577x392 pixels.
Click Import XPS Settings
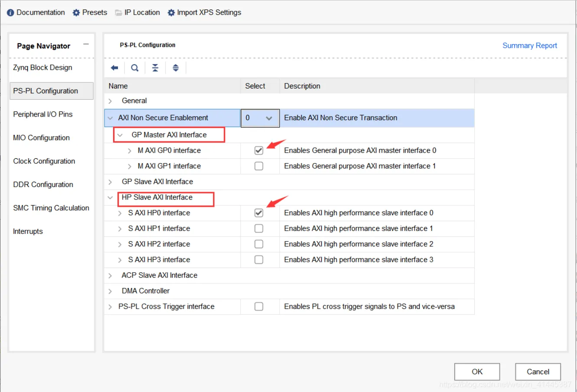(x=209, y=13)
